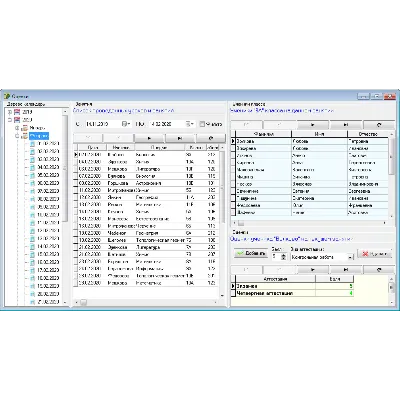Decrease the grade value with spinner down arrow
Image resolution: width=400 pixels, height=400 pixels.
click(284, 258)
